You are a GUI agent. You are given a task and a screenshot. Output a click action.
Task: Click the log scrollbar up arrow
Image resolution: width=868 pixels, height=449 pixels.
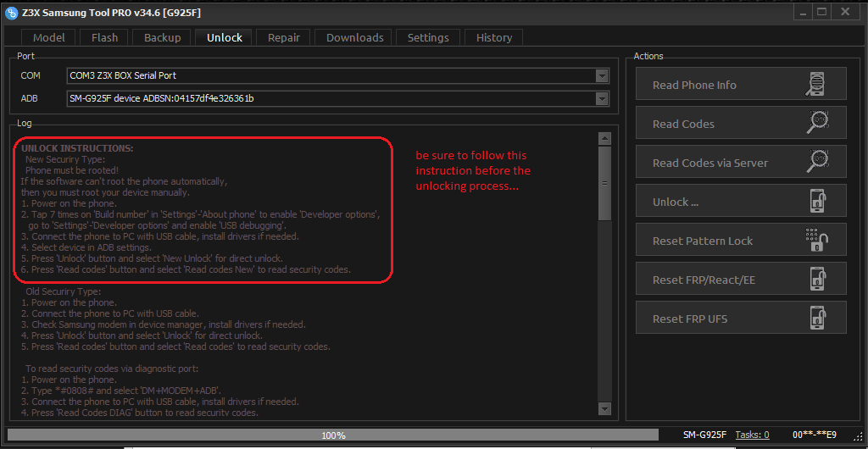[x=605, y=138]
